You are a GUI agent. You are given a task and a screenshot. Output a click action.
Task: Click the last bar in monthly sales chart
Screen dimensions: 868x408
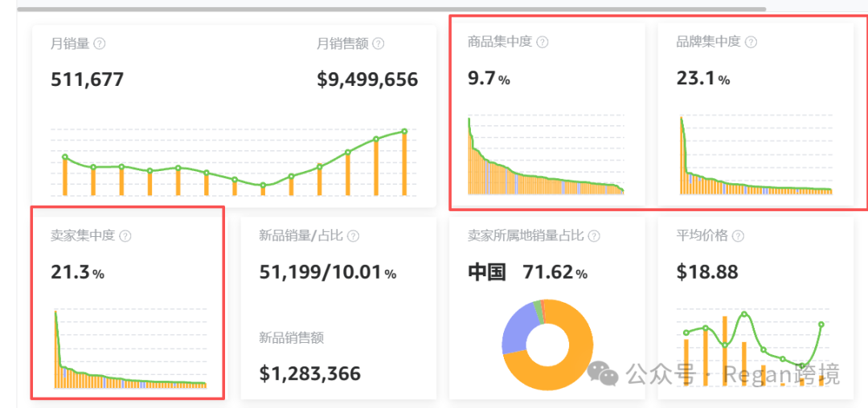pos(404,163)
